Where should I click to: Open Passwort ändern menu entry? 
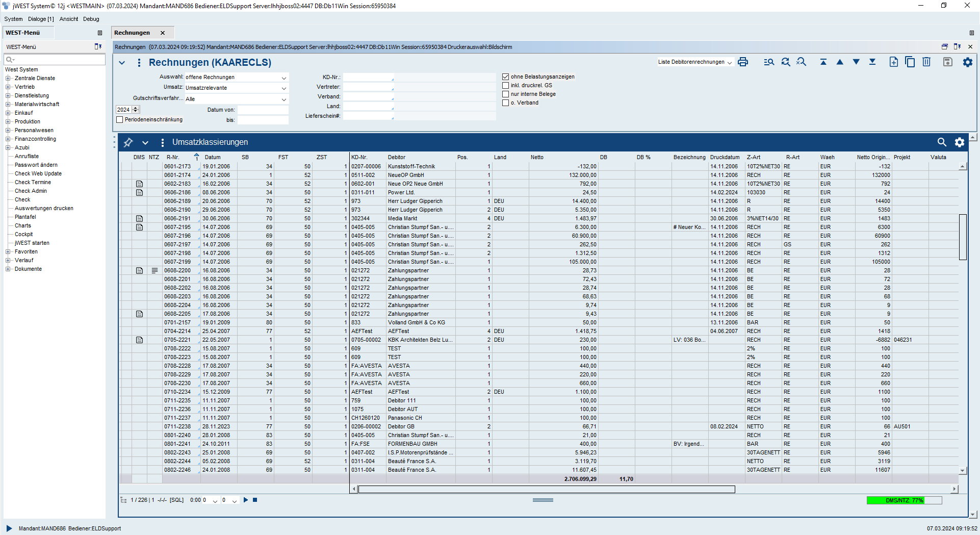(36, 165)
